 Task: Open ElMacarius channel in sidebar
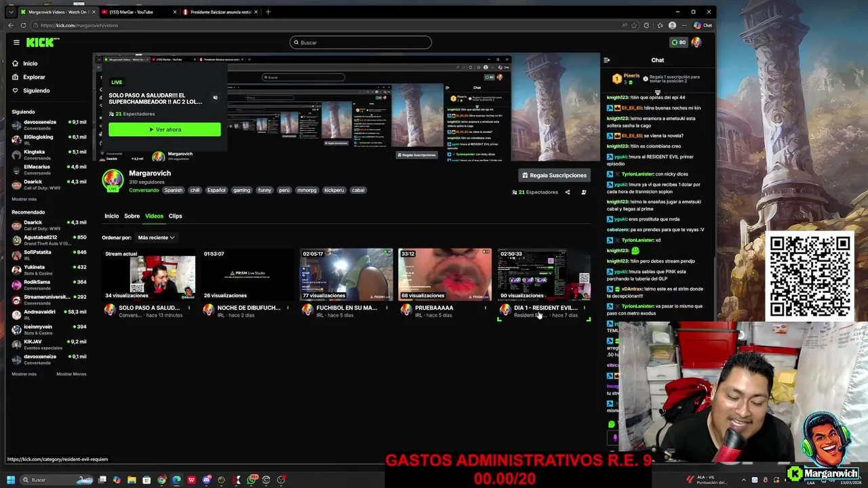tap(49, 169)
